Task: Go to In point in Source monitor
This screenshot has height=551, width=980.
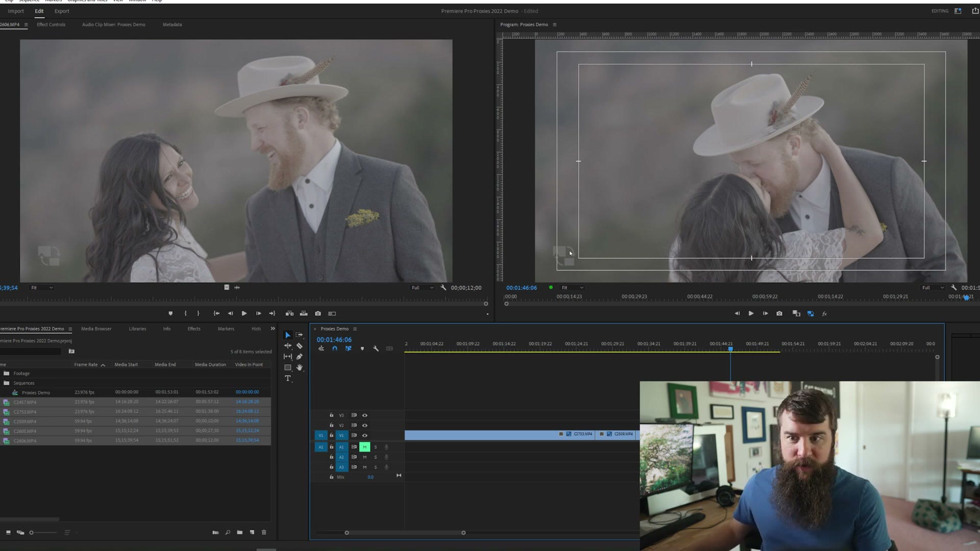Action: pyautogui.click(x=216, y=313)
